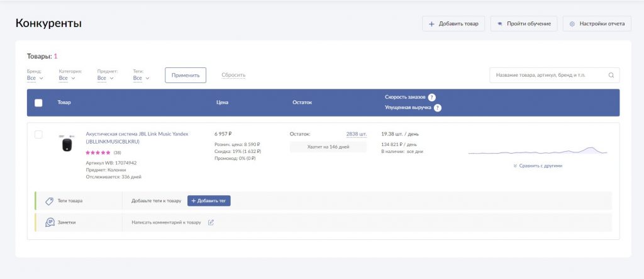Click the Сбросить reset link
Screen dimensions: 644x279
[233, 75]
